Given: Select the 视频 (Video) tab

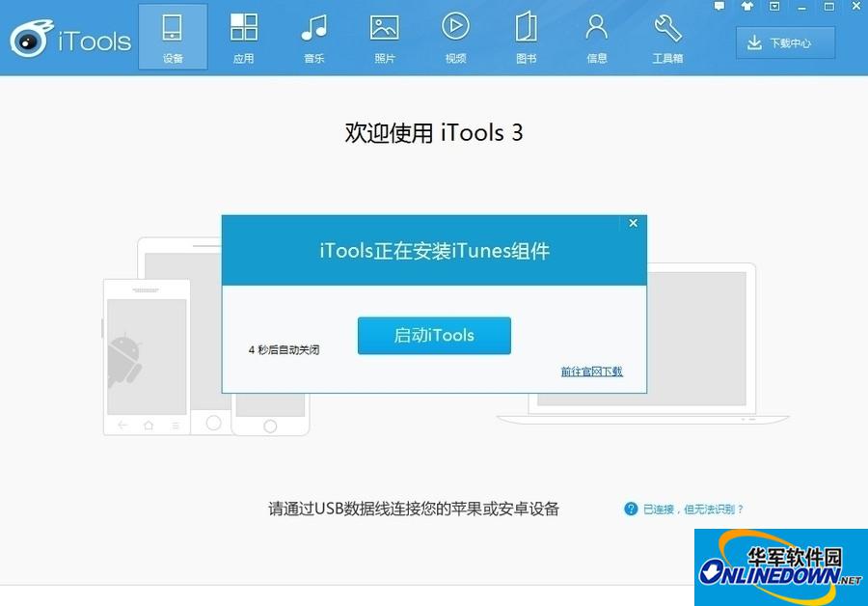Looking at the screenshot, I should click(455, 37).
